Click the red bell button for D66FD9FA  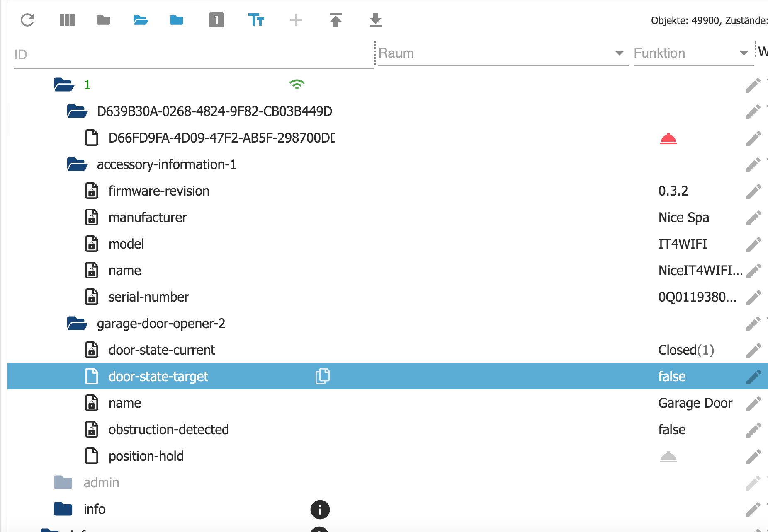[668, 138]
